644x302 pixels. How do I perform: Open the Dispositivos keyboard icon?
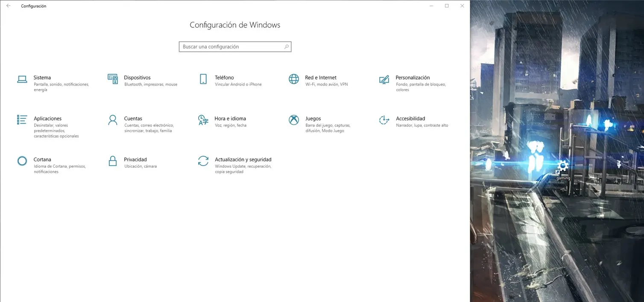pos(113,79)
